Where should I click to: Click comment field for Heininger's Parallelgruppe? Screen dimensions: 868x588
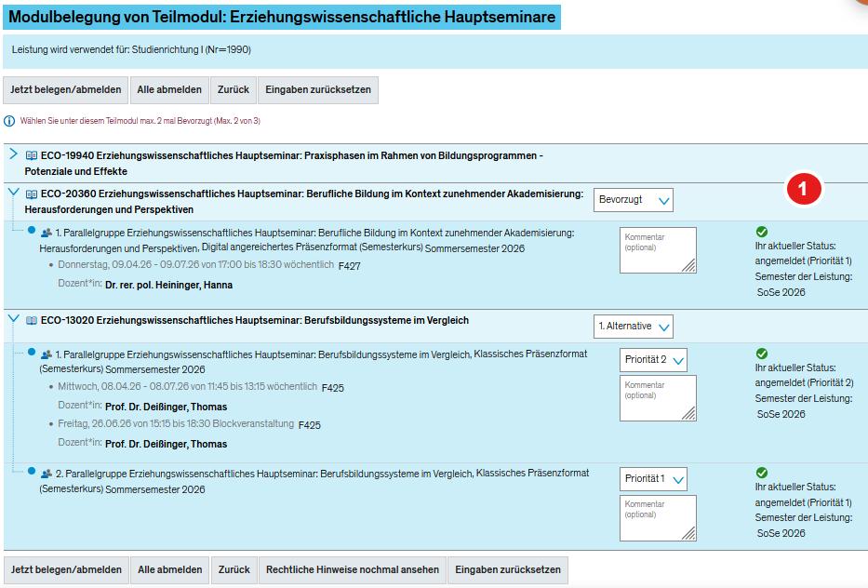point(658,251)
